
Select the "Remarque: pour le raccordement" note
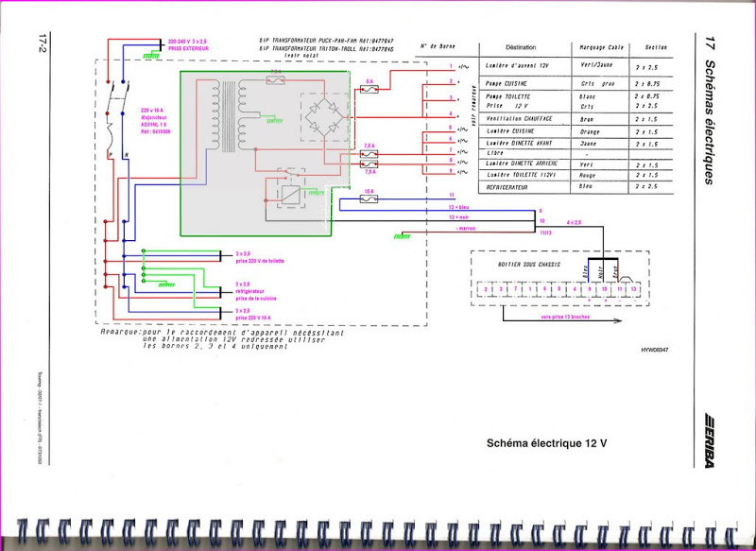click(222, 339)
